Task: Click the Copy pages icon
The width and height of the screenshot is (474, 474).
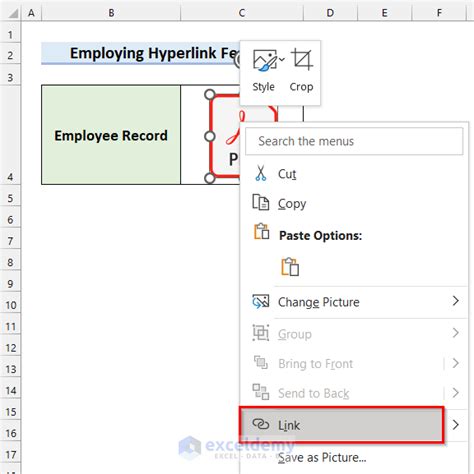Action: pyautogui.click(x=261, y=202)
